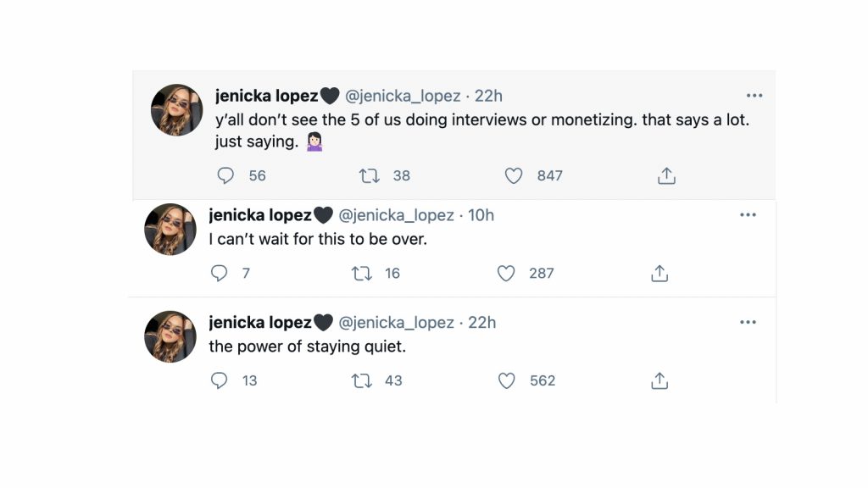Open @jenicka_lopez handle on the first tweet
The image size is (868, 488).
(403, 97)
